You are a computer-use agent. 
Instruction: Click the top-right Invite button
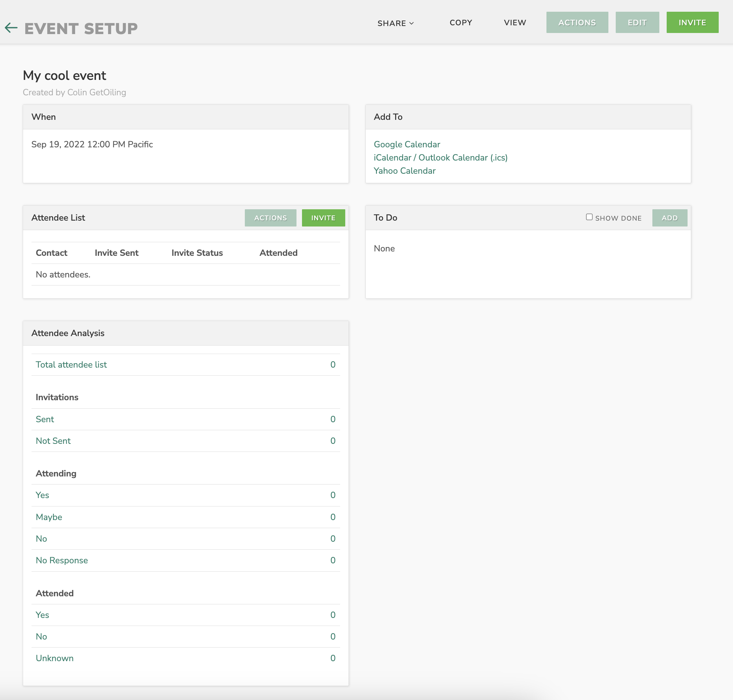pos(692,22)
